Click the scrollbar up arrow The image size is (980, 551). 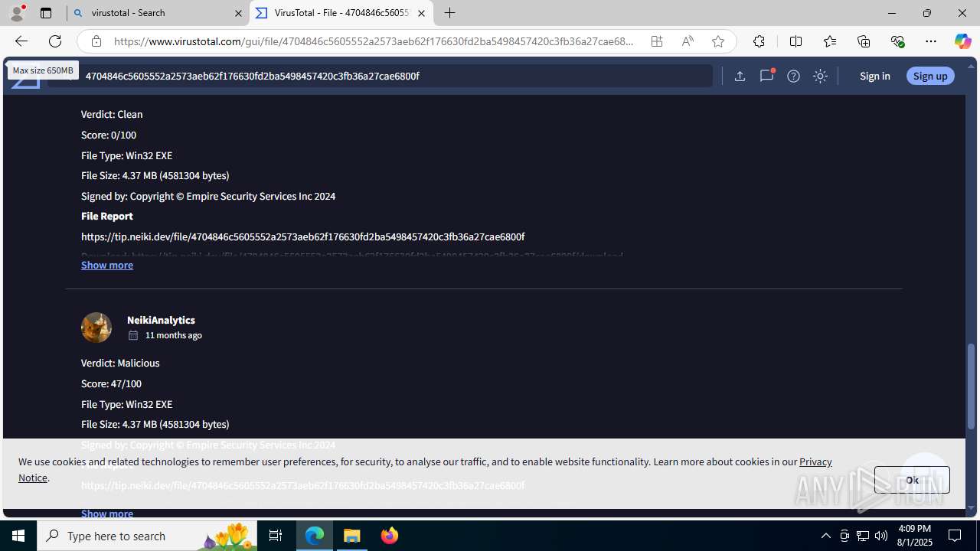tap(972, 66)
